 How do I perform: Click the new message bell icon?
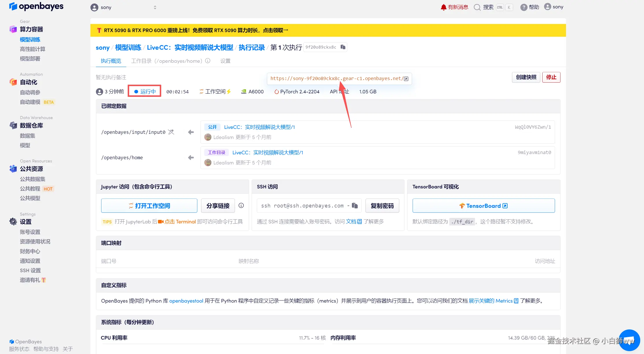click(x=443, y=7)
